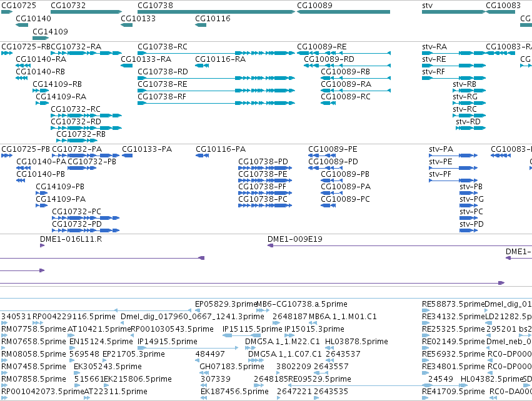Click transcript CG14109-RB

(x=41, y=91)
